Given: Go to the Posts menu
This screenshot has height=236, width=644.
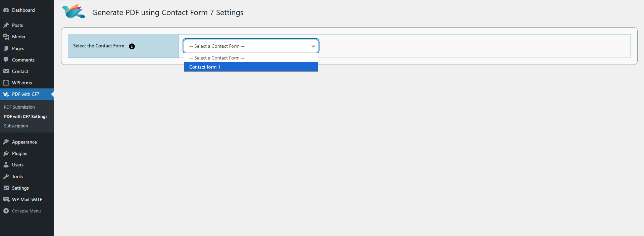Looking at the screenshot, I should pos(17,25).
